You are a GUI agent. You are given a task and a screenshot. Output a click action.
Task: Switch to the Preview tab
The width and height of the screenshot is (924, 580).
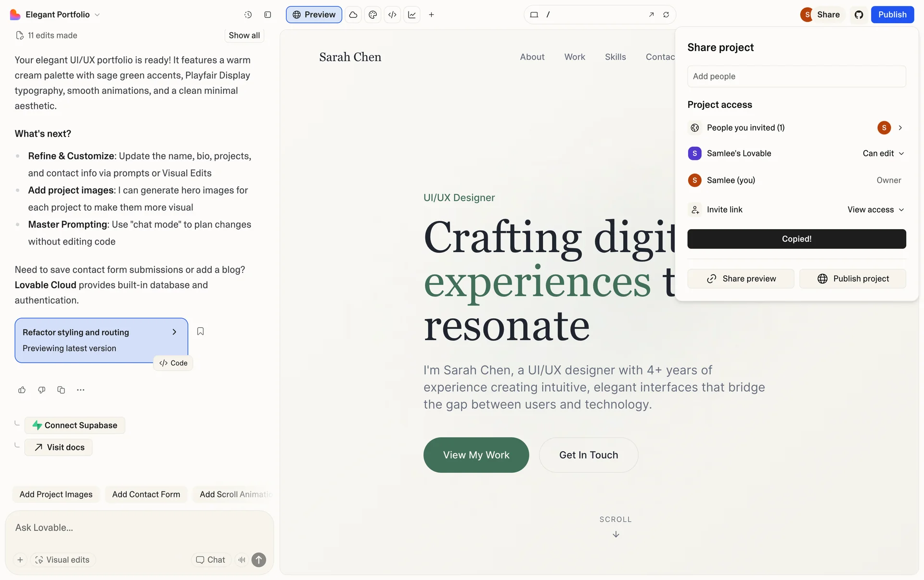click(314, 15)
